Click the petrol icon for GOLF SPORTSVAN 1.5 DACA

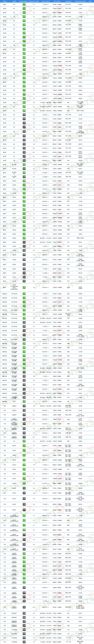(x=24, y=530)
